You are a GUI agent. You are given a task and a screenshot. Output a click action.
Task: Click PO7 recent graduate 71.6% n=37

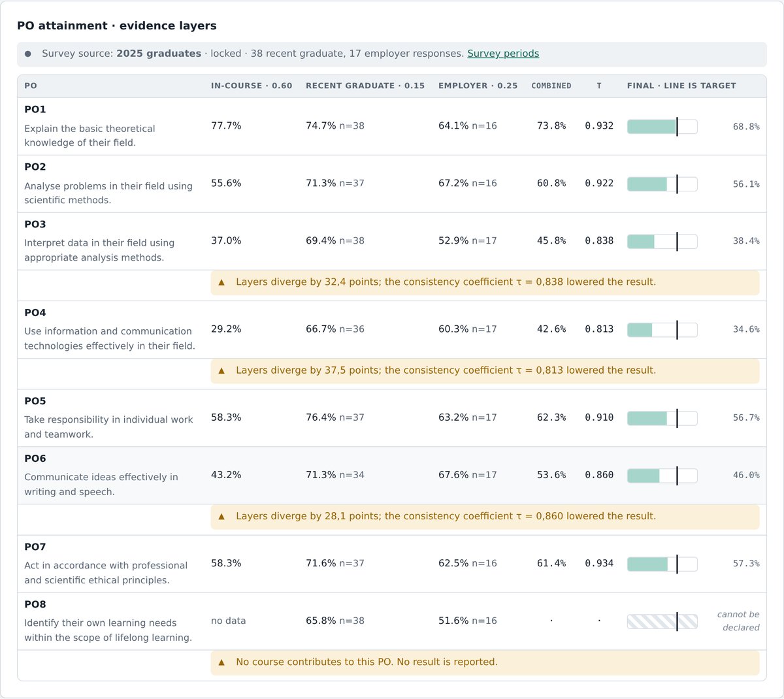coord(335,563)
